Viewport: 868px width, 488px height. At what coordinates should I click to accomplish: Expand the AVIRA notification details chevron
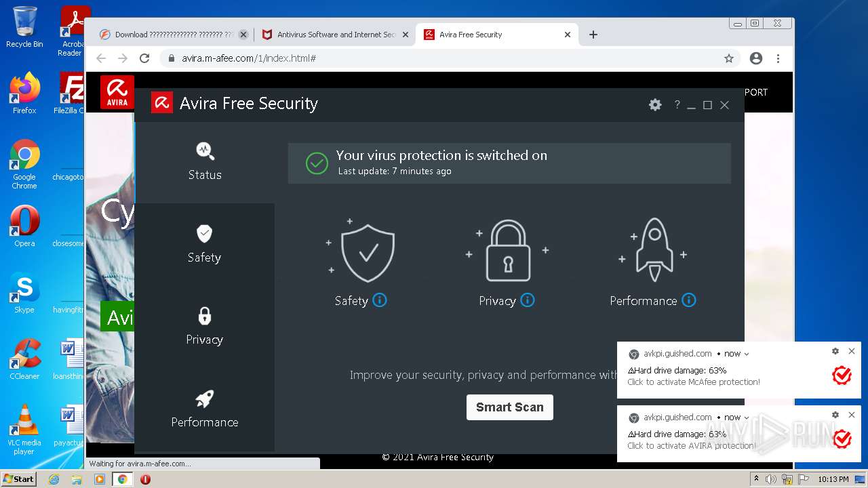coord(747,418)
